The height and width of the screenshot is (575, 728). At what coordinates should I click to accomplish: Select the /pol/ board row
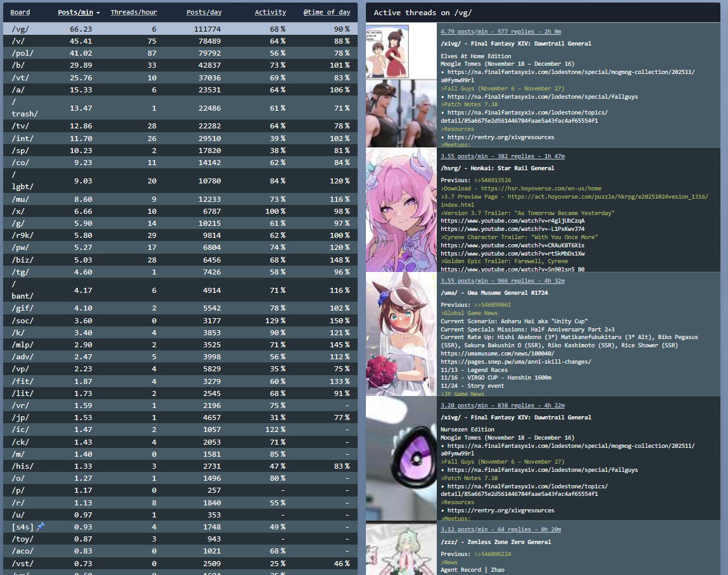point(180,53)
